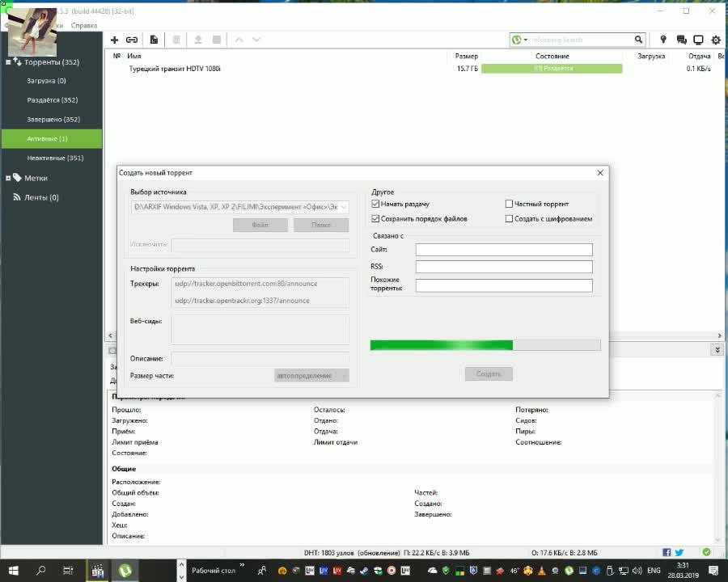Viewport: 728px width, 582px height.
Task: Toggle the 'Создать с шифрованием' checkbox
Action: [x=510, y=219]
